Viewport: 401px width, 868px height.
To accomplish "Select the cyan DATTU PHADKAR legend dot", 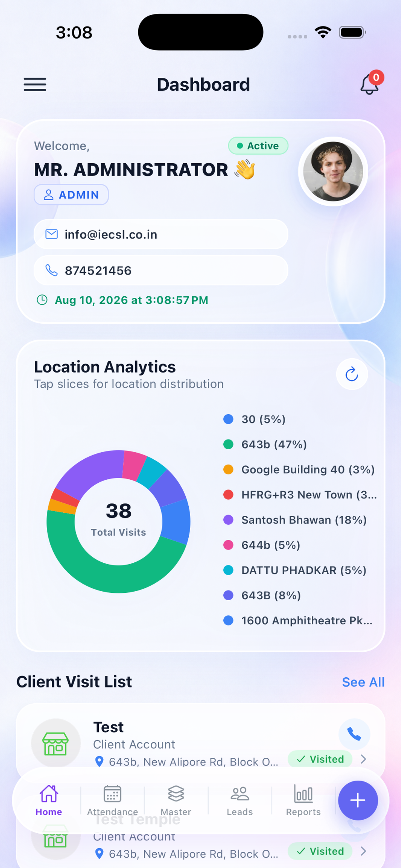I will 228,570.
